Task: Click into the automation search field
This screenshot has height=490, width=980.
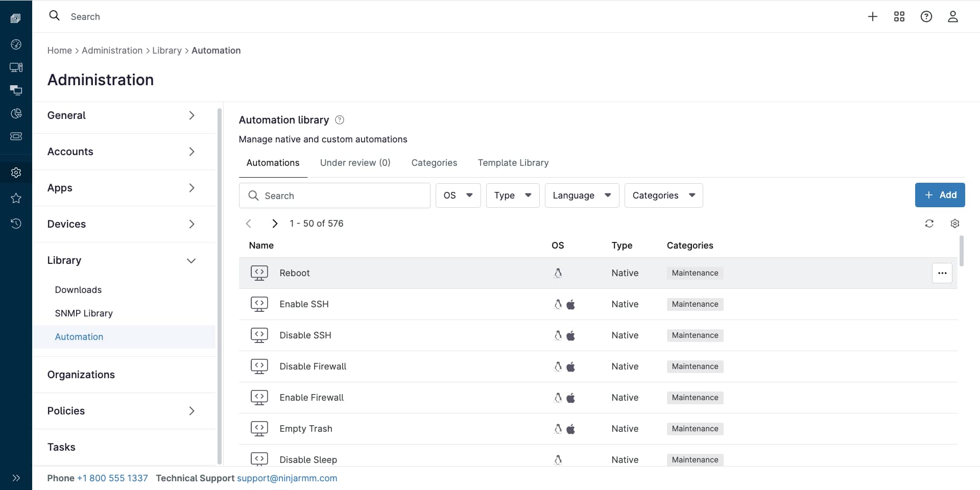Action: pyautogui.click(x=334, y=195)
